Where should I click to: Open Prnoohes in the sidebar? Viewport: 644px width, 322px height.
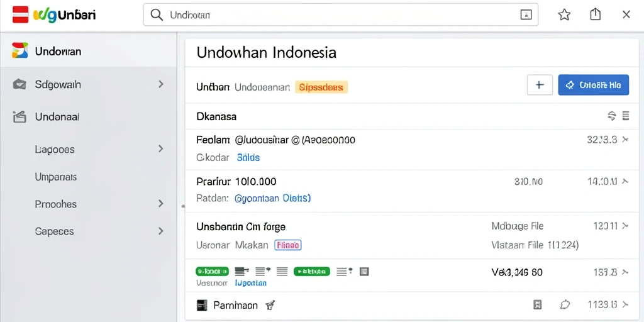point(56,204)
